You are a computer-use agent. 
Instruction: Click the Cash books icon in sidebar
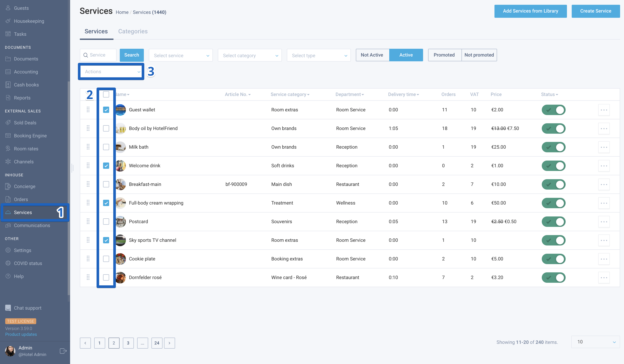pos(8,85)
